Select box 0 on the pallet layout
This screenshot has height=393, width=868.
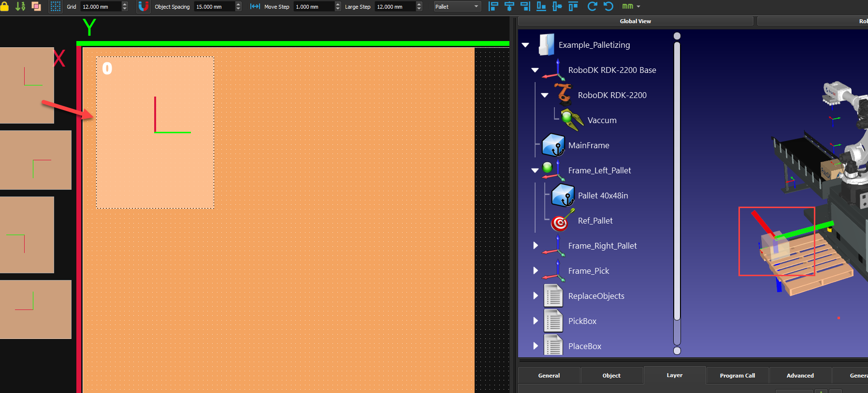(155, 133)
